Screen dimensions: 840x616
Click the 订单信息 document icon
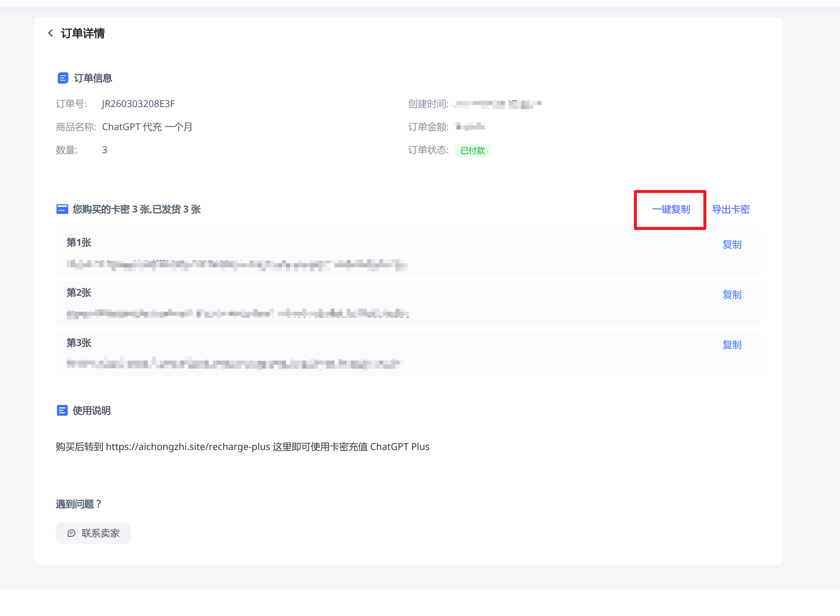[x=63, y=78]
